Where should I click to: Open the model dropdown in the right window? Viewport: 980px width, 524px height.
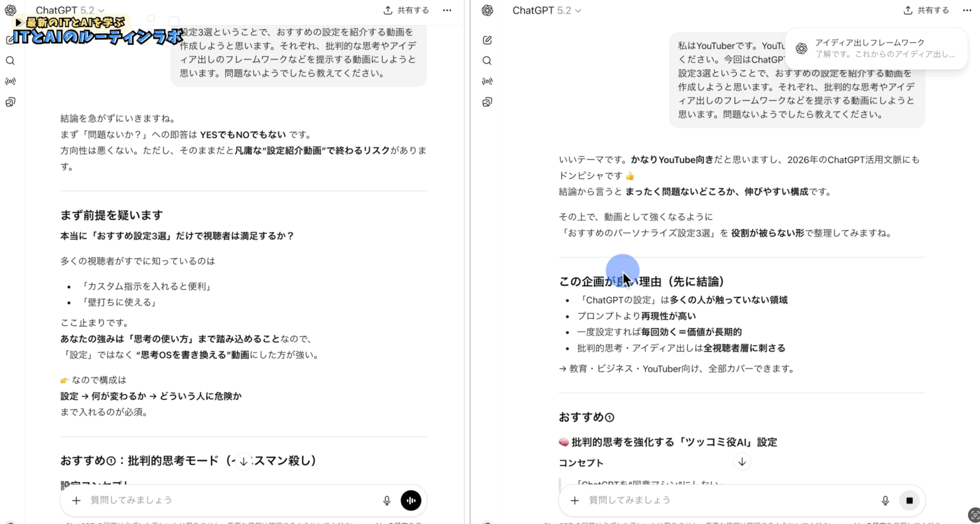click(x=547, y=10)
